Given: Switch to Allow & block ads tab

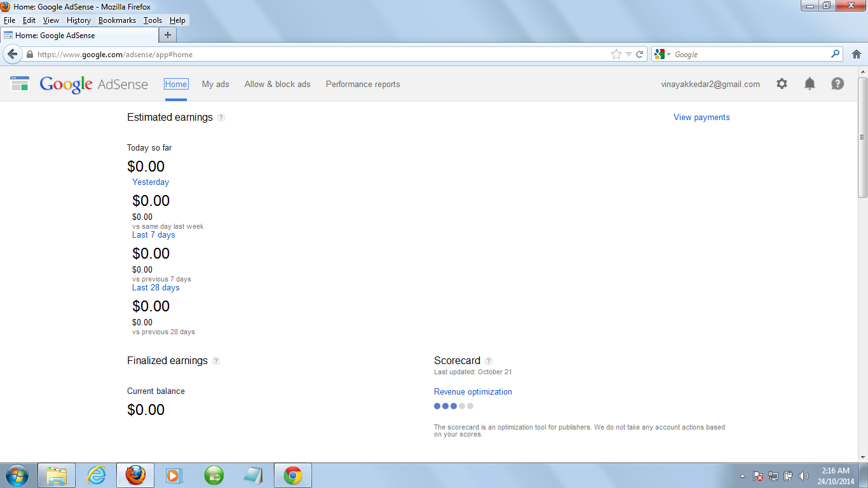Looking at the screenshot, I should (x=278, y=84).
